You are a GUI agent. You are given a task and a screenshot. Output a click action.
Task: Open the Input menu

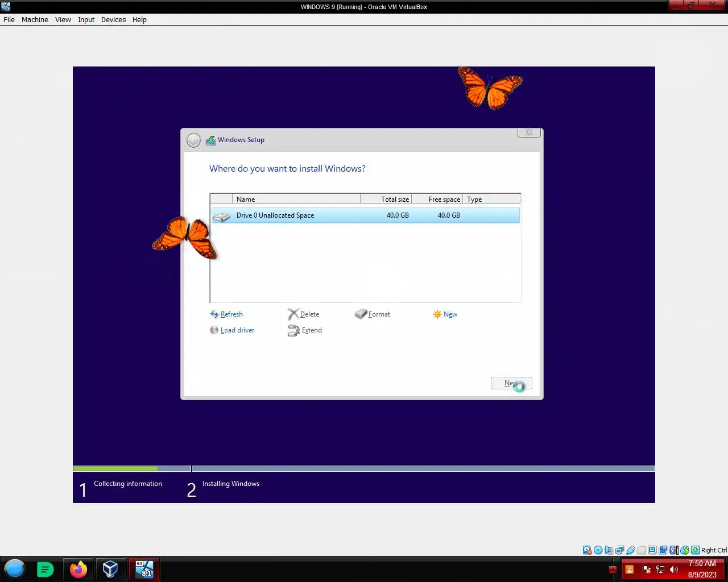pos(86,19)
